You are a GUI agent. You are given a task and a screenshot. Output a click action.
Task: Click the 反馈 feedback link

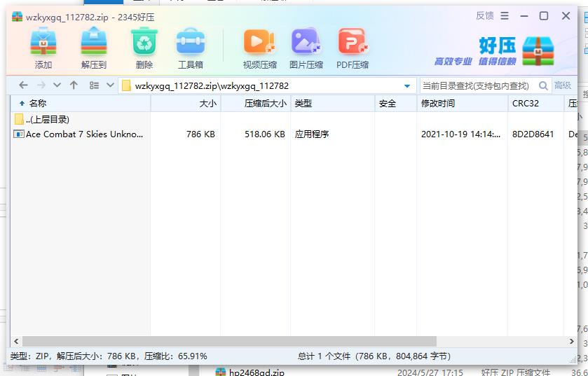484,15
